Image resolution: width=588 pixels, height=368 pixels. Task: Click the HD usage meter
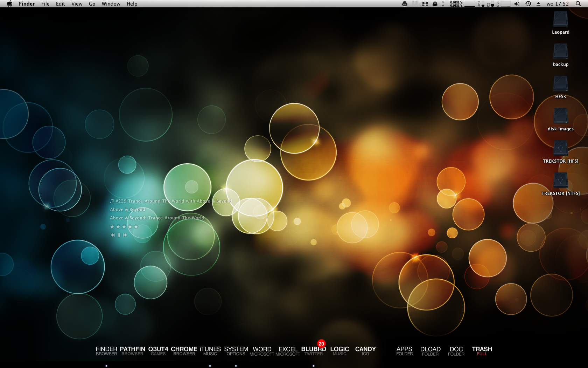coord(490,4)
